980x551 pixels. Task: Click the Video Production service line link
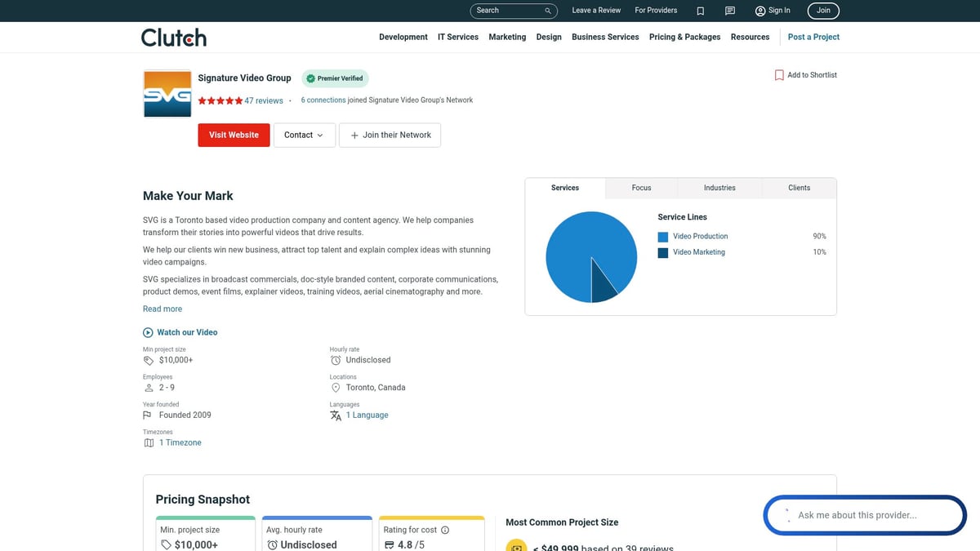pyautogui.click(x=700, y=236)
